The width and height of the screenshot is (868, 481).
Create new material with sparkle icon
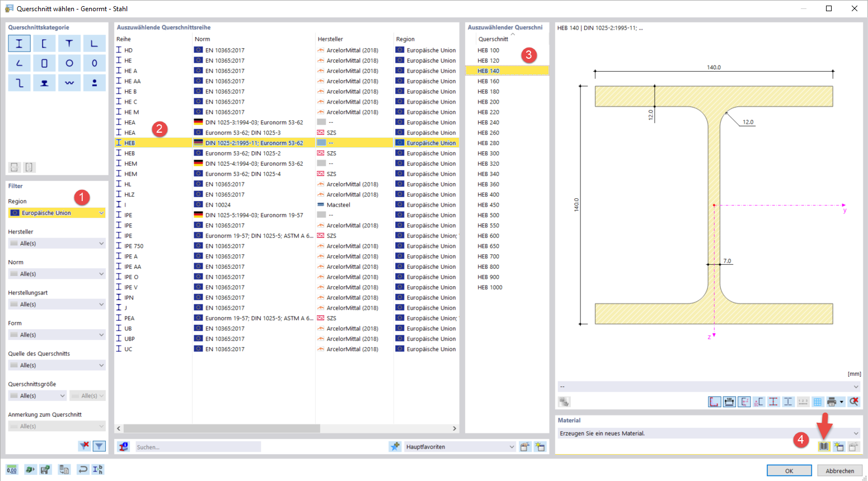[x=838, y=446]
